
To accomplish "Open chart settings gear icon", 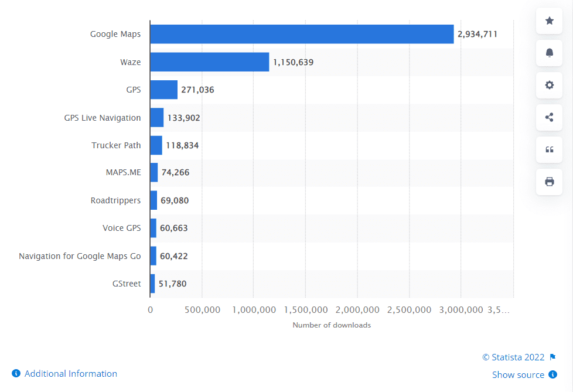I will point(549,85).
